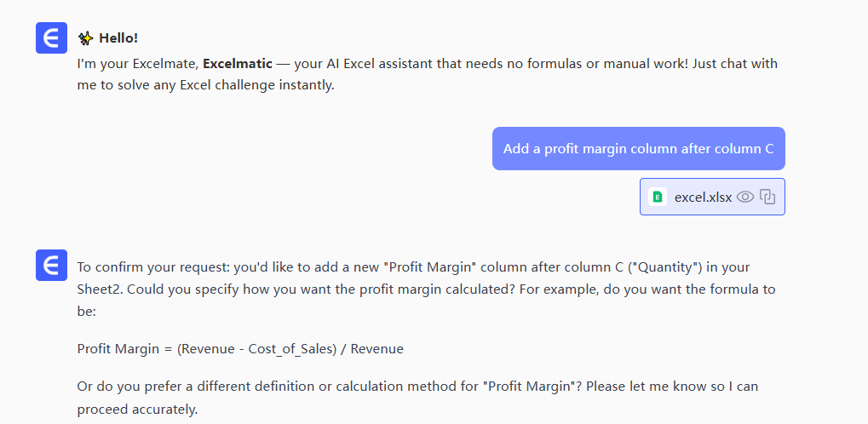The image size is (868, 424).
Task: Select the 'Add a profit margin column' message bubble
Action: pyautogui.click(x=638, y=149)
